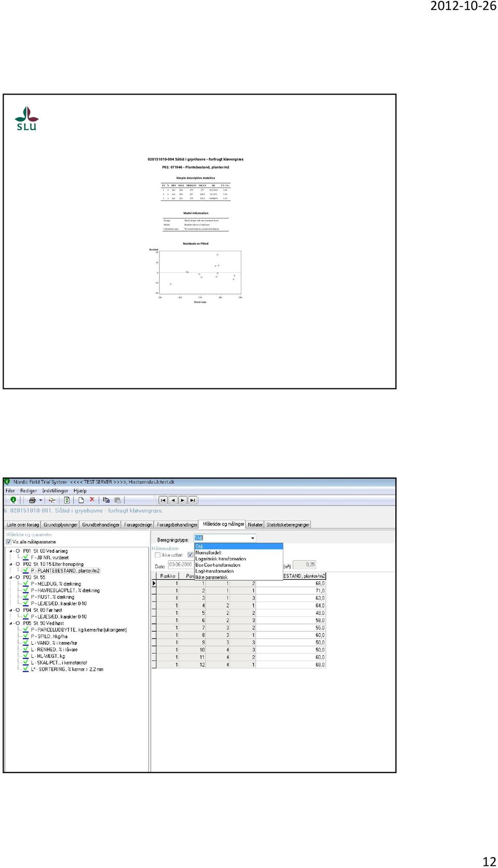Select P - SPILD, hkg/ha tree item

(x=49, y=636)
